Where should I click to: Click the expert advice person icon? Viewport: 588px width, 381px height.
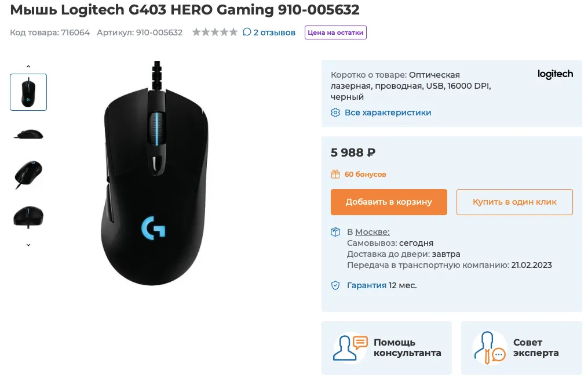click(490, 347)
